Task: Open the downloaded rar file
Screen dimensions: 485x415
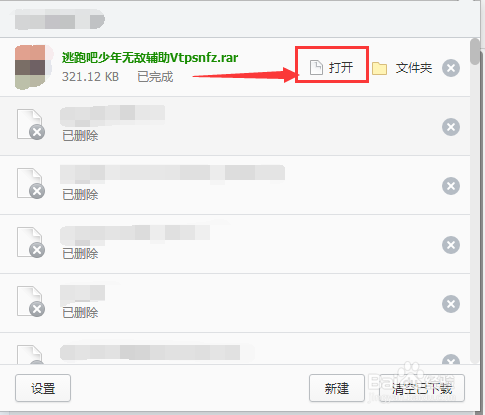Action: coord(332,68)
